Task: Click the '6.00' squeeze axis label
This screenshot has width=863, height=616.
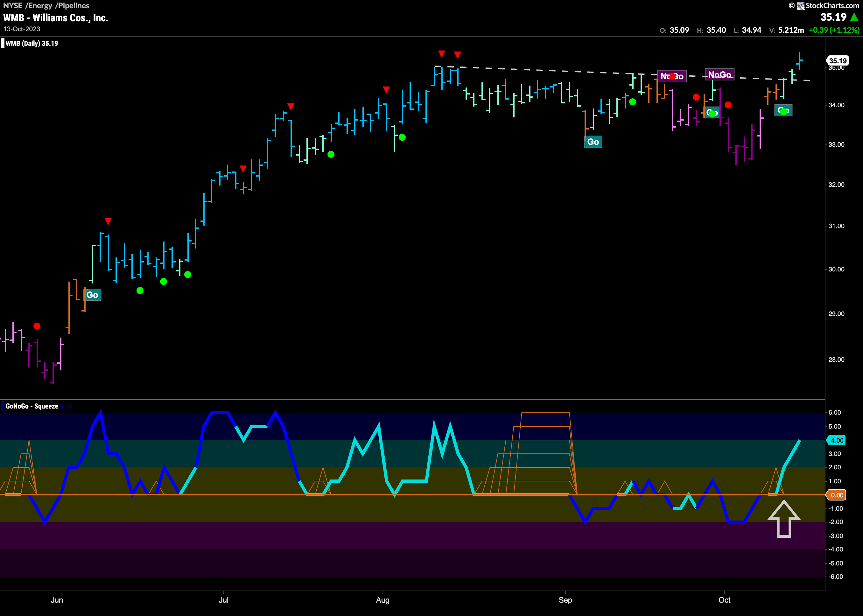Action: pos(835,413)
